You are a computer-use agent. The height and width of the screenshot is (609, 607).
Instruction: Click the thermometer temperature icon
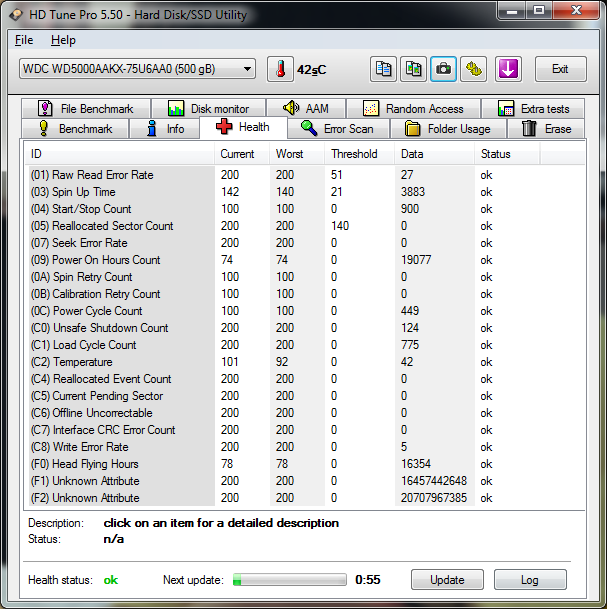(x=280, y=70)
